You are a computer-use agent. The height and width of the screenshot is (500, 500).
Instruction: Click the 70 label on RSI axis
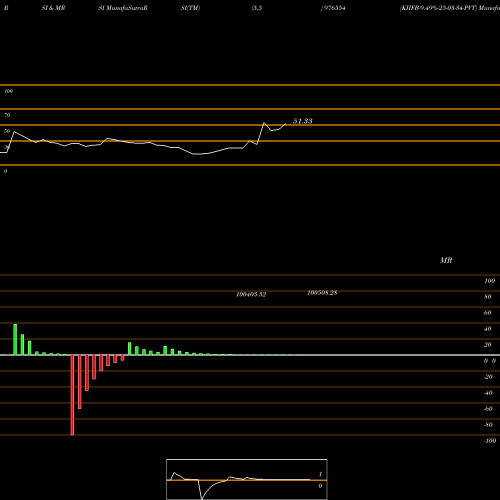click(7, 115)
